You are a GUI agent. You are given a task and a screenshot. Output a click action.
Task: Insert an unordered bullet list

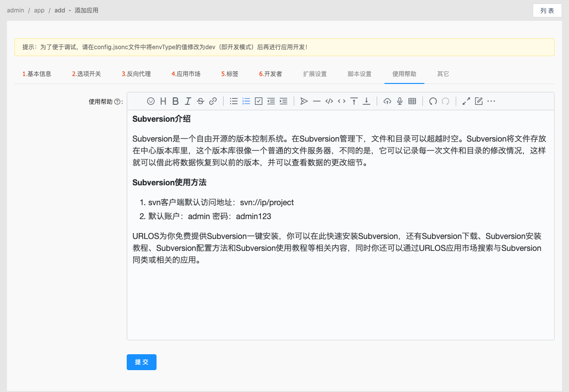[x=234, y=101]
